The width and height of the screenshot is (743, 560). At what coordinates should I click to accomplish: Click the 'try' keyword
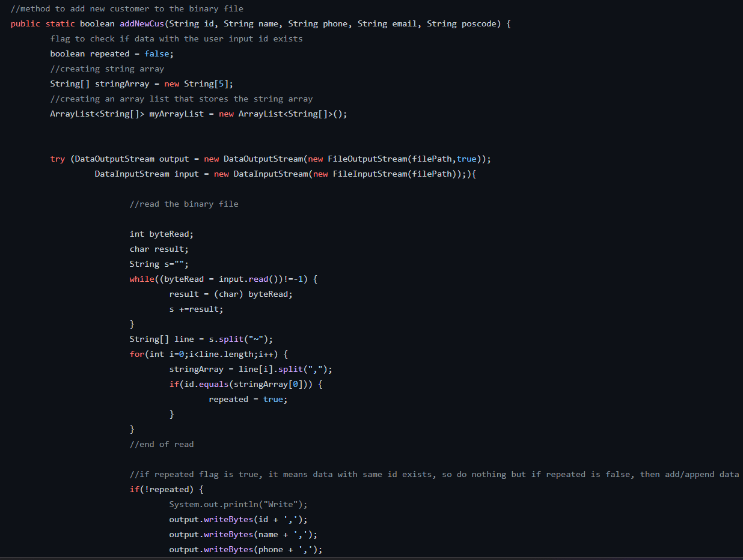coord(57,159)
